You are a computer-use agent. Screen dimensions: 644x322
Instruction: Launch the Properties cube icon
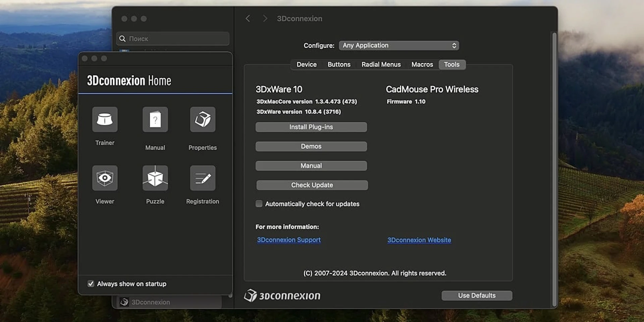pos(203,119)
